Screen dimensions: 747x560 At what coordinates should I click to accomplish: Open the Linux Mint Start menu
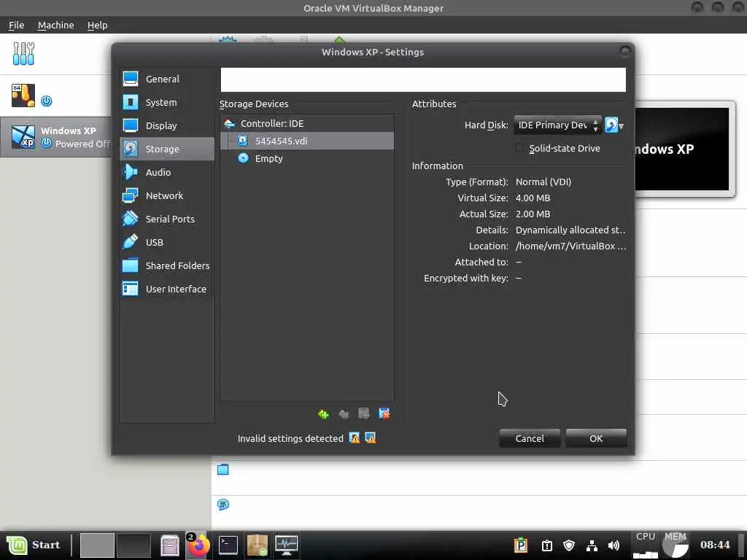coord(34,545)
